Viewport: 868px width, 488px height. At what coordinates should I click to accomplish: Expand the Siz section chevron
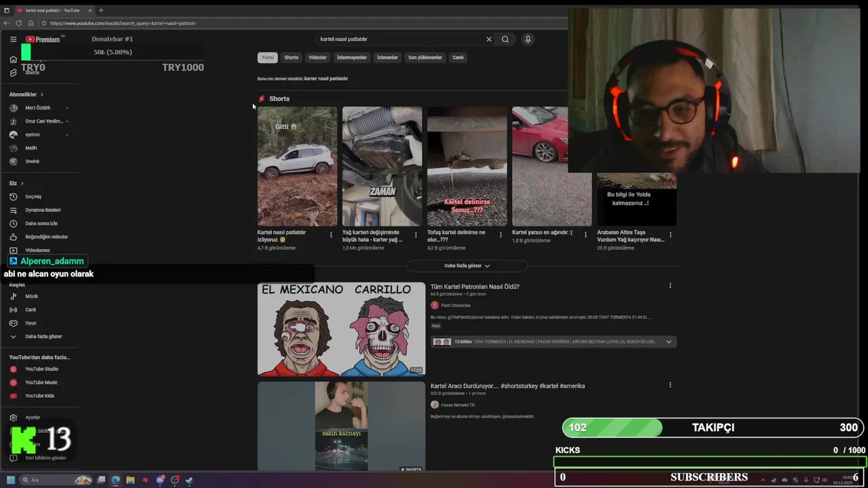tap(22, 184)
